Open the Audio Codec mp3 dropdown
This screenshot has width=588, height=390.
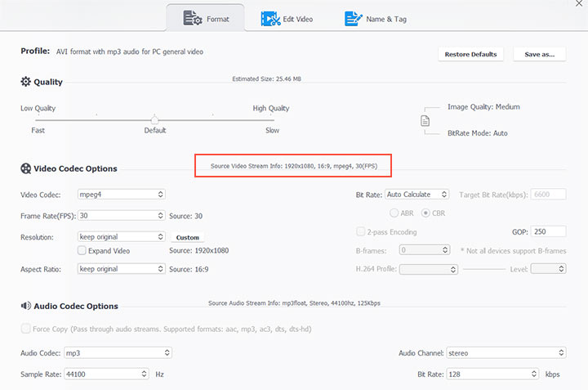[118, 353]
